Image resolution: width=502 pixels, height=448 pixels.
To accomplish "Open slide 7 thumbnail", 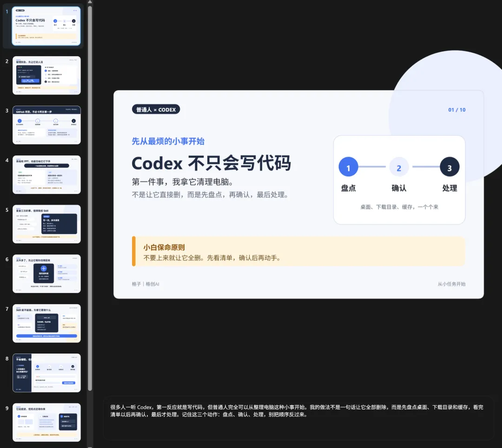I will 46,323.
